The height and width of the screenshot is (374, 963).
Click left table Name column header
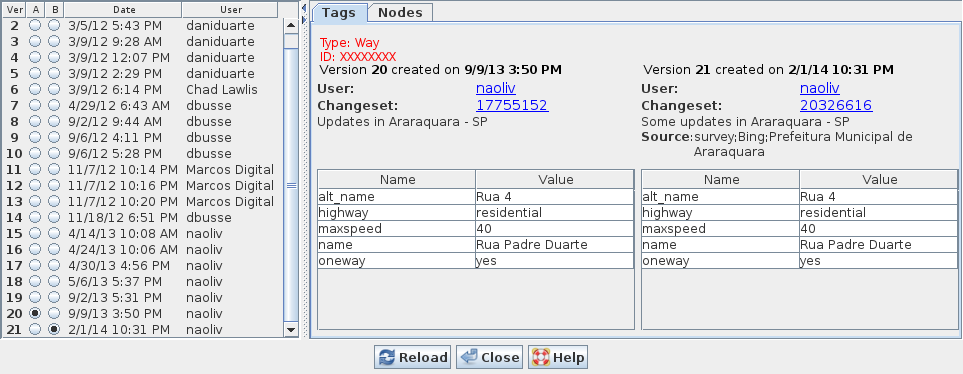[397, 179]
